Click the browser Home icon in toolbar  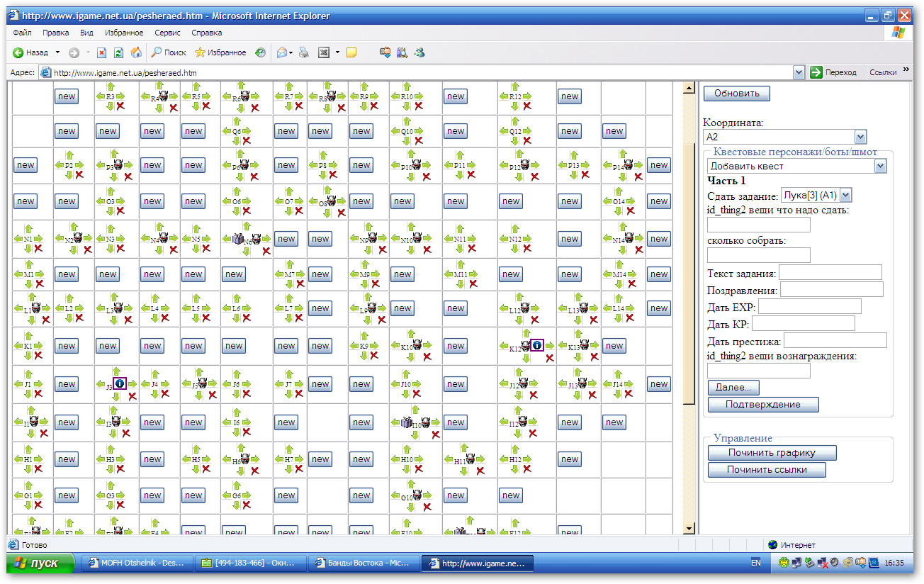(x=136, y=52)
